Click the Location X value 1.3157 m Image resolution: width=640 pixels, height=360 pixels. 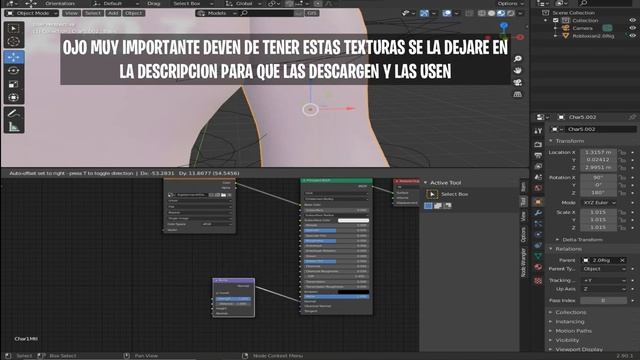click(598, 152)
